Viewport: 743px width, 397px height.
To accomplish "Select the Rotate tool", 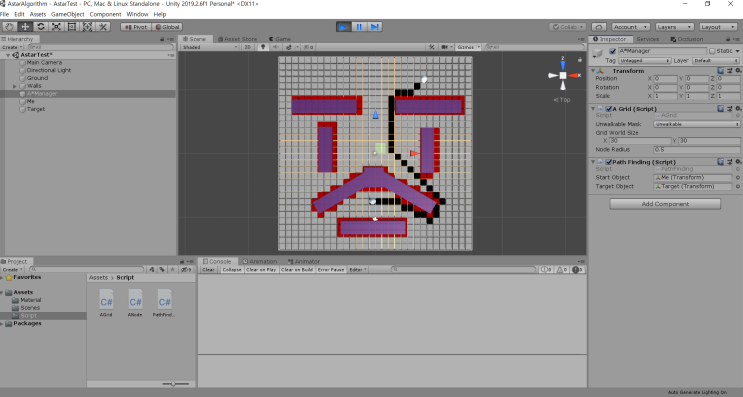I will click(x=41, y=27).
